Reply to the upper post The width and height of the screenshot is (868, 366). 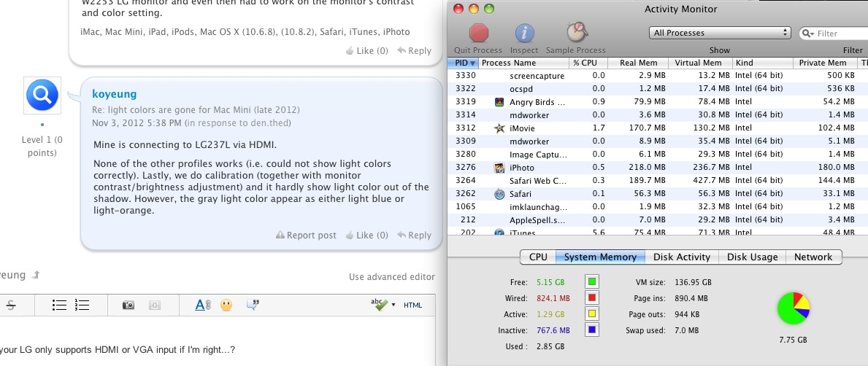414,51
